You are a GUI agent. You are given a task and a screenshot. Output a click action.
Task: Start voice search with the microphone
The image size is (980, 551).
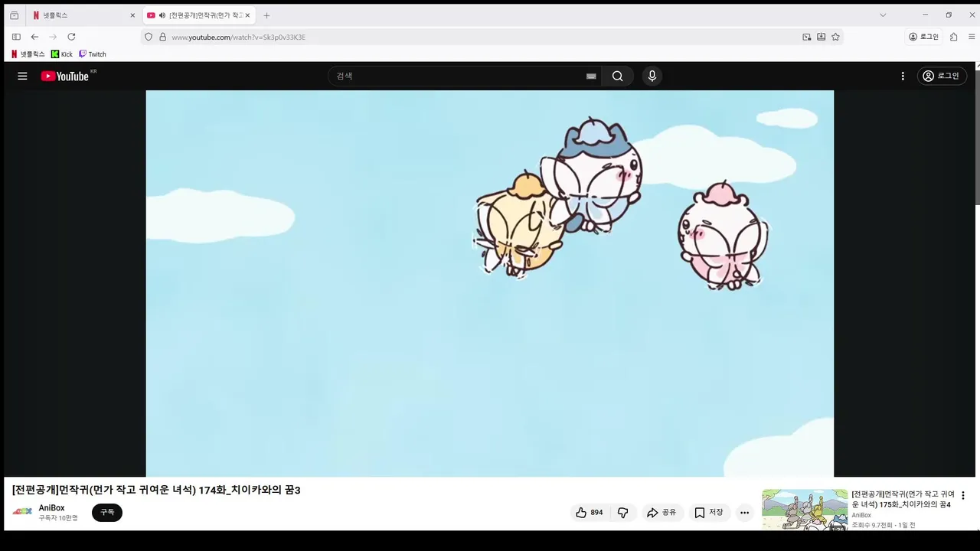point(652,76)
